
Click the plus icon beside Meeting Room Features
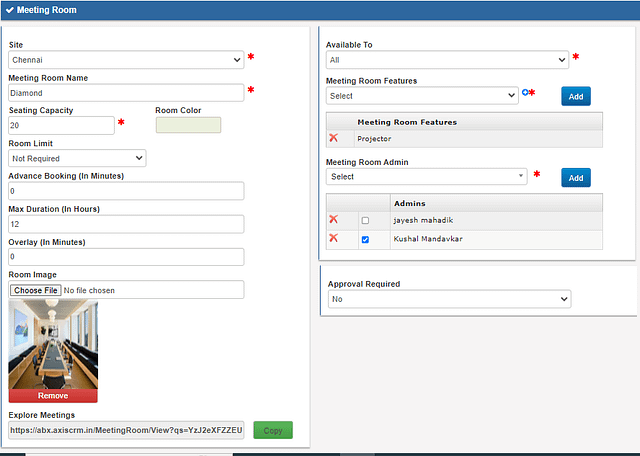pos(526,93)
